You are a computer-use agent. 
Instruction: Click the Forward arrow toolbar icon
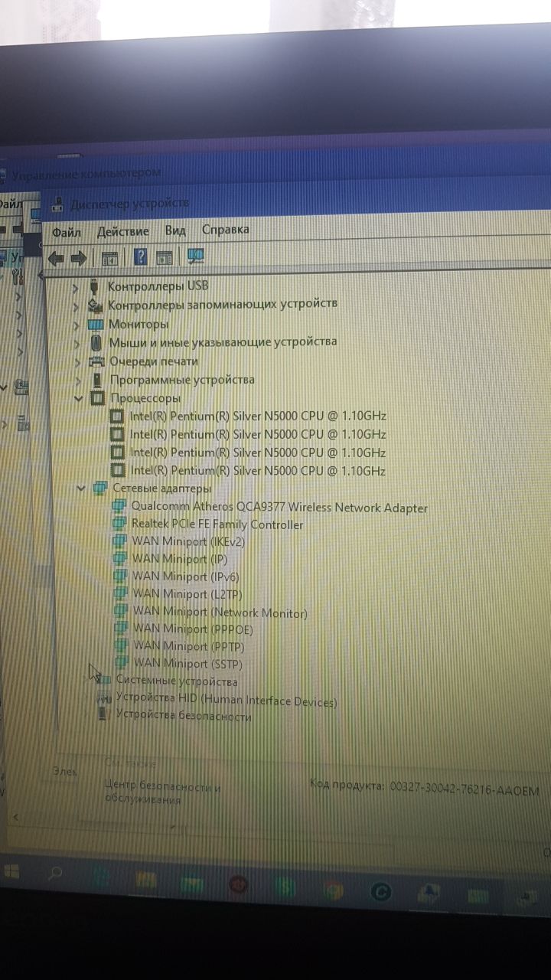click(x=79, y=257)
